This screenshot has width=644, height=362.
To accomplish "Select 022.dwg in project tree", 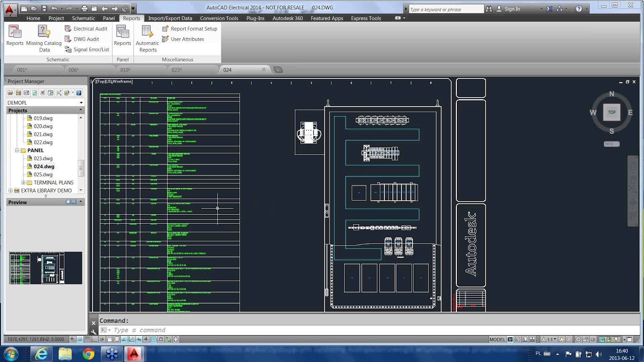I will click(43, 142).
